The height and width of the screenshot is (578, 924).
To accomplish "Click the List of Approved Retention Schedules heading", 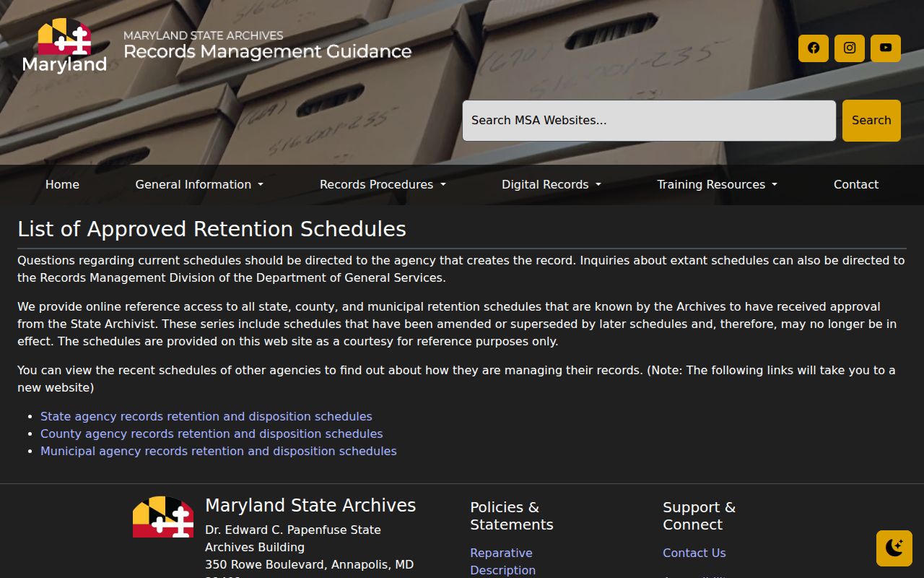I will [212, 229].
